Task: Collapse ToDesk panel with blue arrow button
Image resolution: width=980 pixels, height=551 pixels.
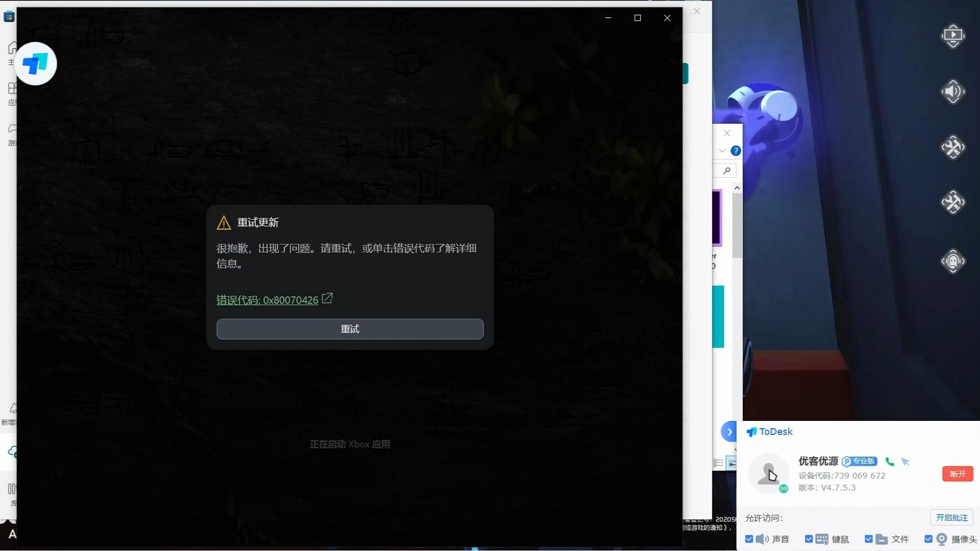Action: point(729,432)
